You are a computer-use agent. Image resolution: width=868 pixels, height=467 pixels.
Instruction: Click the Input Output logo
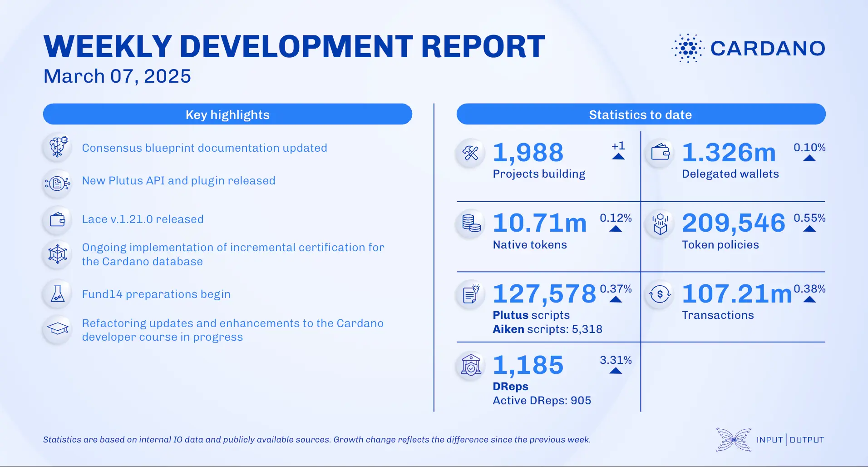click(x=769, y=440)
